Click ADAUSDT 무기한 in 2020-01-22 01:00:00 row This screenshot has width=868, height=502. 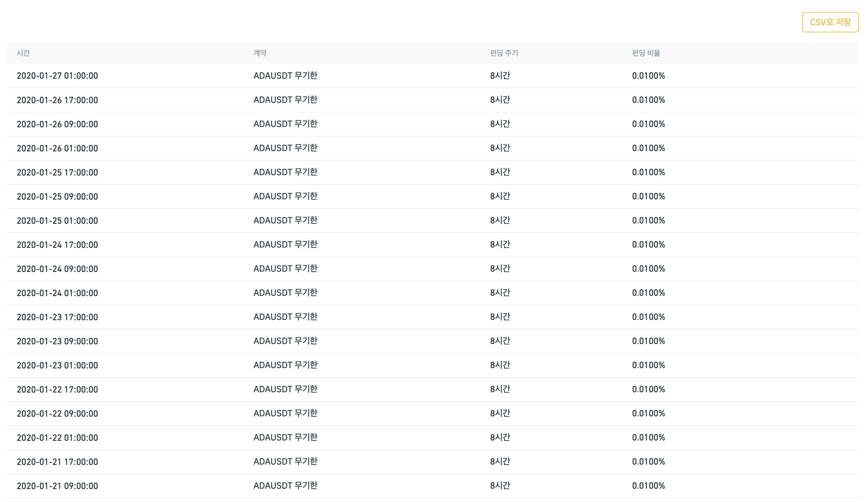(x=285, y=438)
